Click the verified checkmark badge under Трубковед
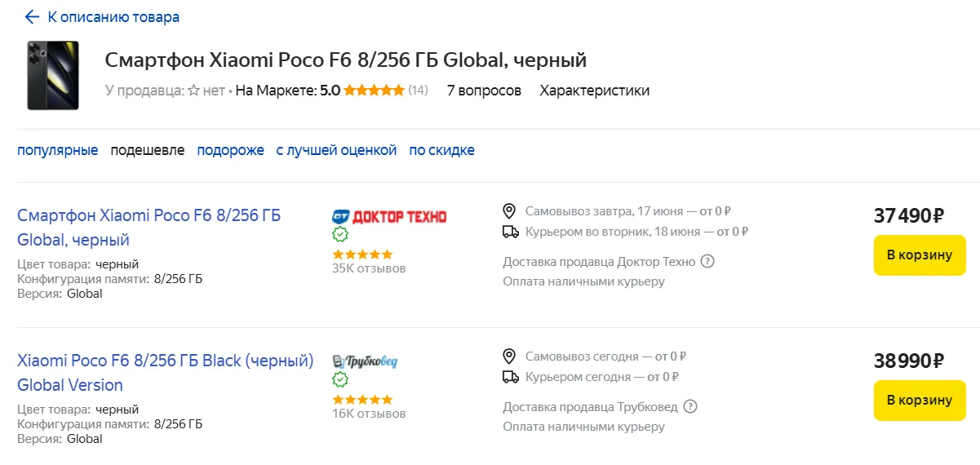 pyautogui.click(x=340, y=380)
